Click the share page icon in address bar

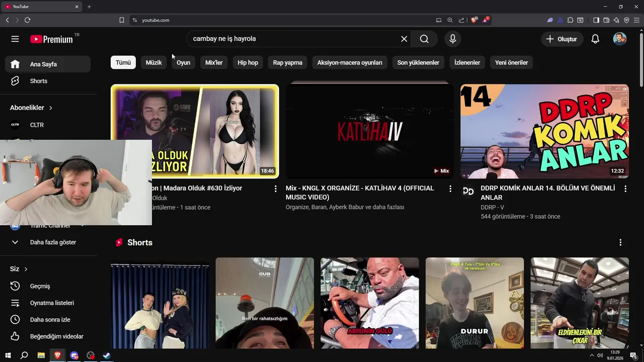[x=461, y=20]
